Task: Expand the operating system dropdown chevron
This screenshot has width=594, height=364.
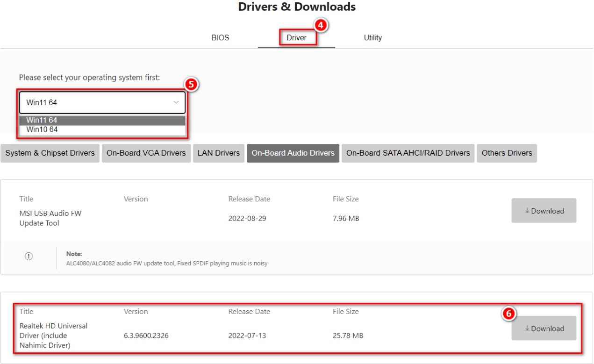Action: pos(176,102)
